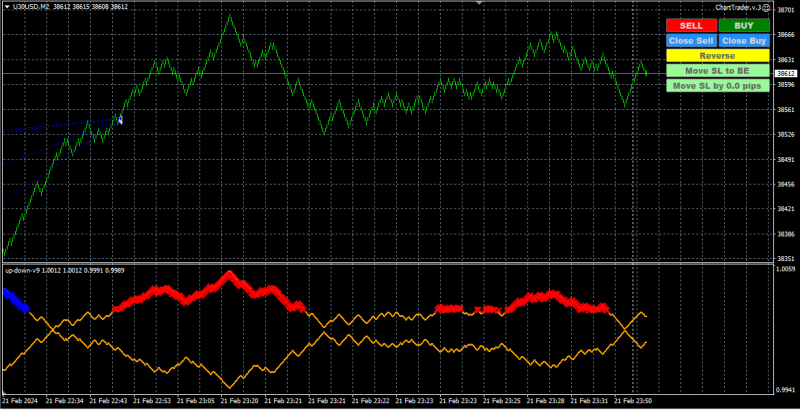Click the 21 Feb 22:53 time label

pos(152,400)
